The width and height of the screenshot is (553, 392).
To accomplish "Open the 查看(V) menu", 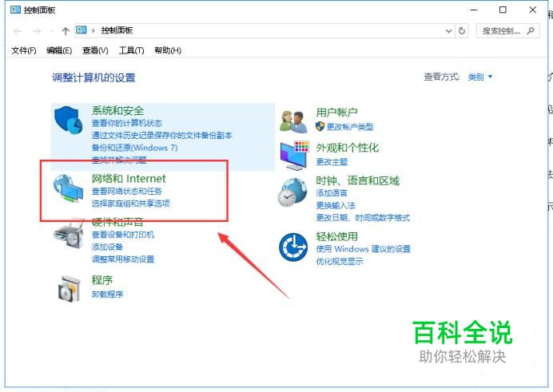I will (95, 50).
